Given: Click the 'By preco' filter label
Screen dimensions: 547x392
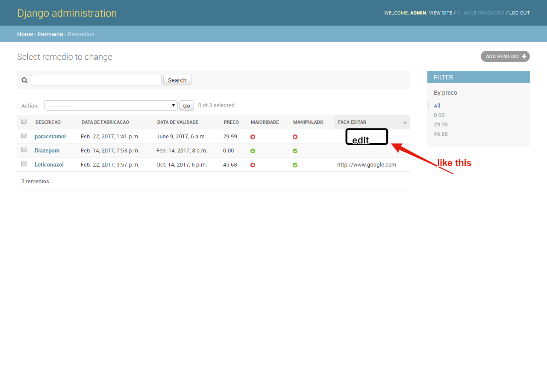Looking at the screenshot, I should coord(445,93).
